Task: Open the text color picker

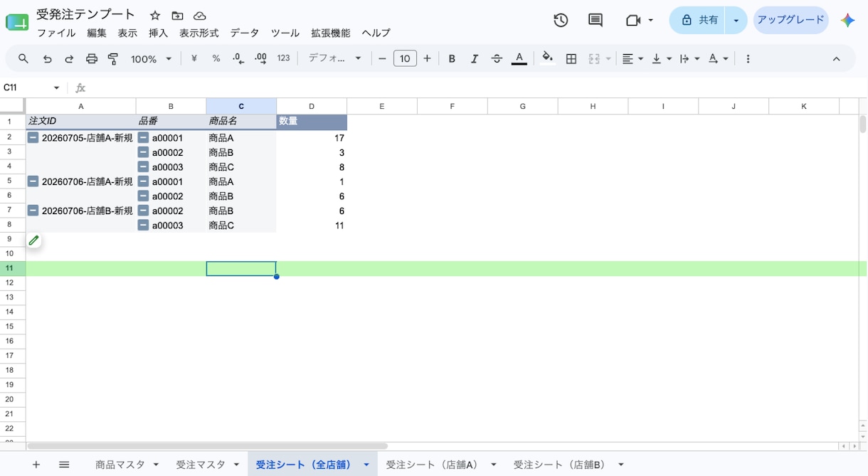Action: pyautogui.click(x=519, y=58)
